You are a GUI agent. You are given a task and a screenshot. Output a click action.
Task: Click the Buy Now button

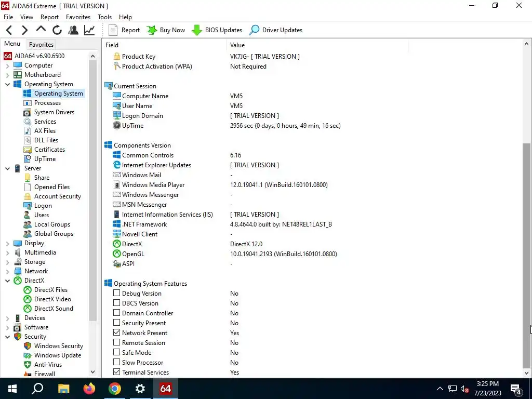click(166, 30)
